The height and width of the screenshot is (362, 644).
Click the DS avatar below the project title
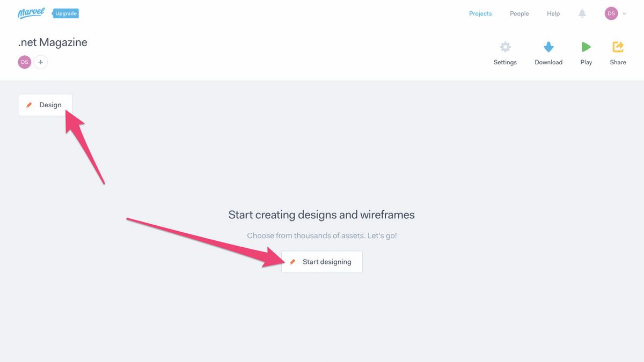tap(24, 62)
